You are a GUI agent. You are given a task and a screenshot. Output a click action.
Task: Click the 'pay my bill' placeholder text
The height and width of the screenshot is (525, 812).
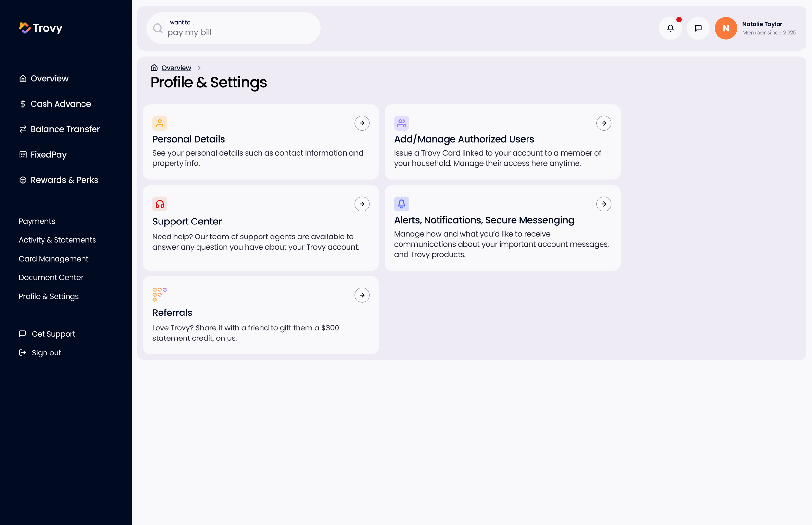(189, 32)
